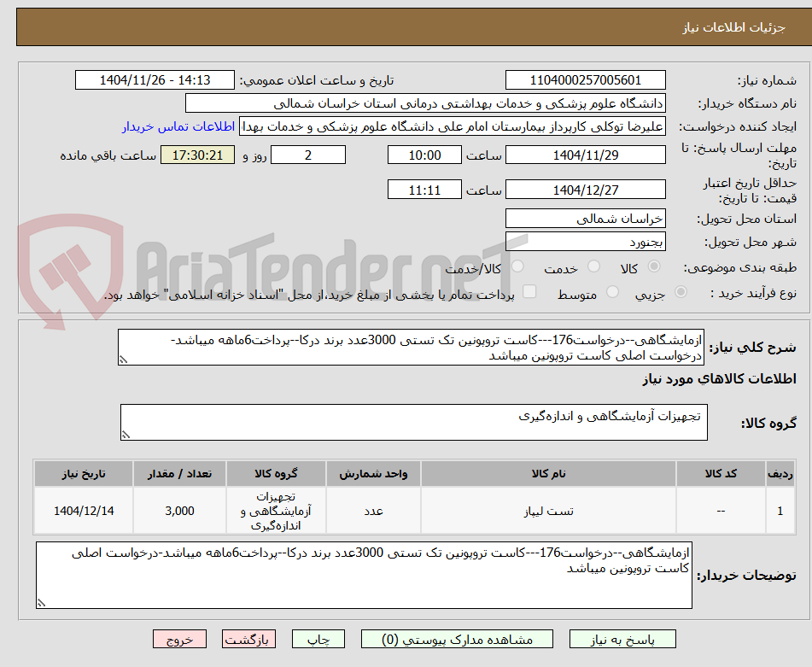
Task: Click the اطلاعات کالاهای مورد نیاز heading
Action: [719, 379]
